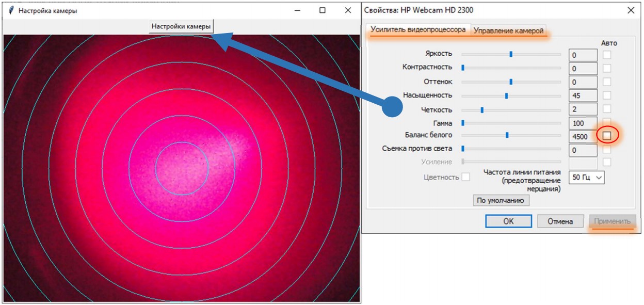
Task: Click the Настройки камеры button
Action: tap(181, 26)
